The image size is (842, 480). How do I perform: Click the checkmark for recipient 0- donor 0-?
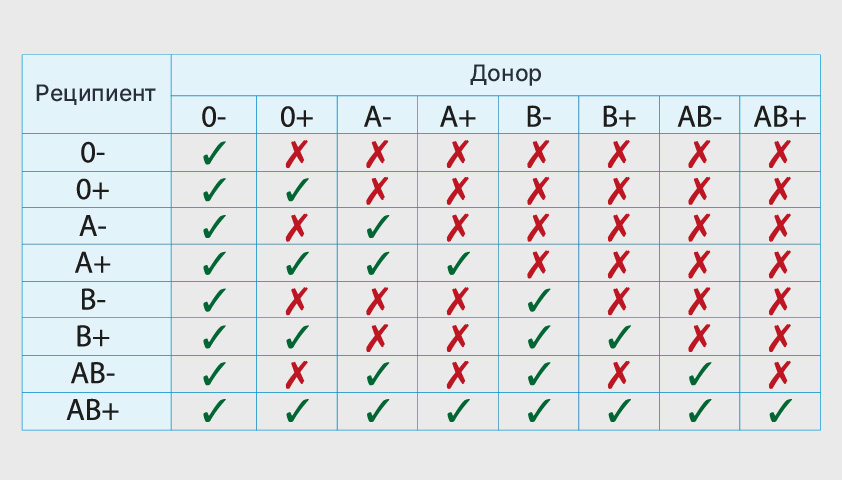click(x=213, y=153)
